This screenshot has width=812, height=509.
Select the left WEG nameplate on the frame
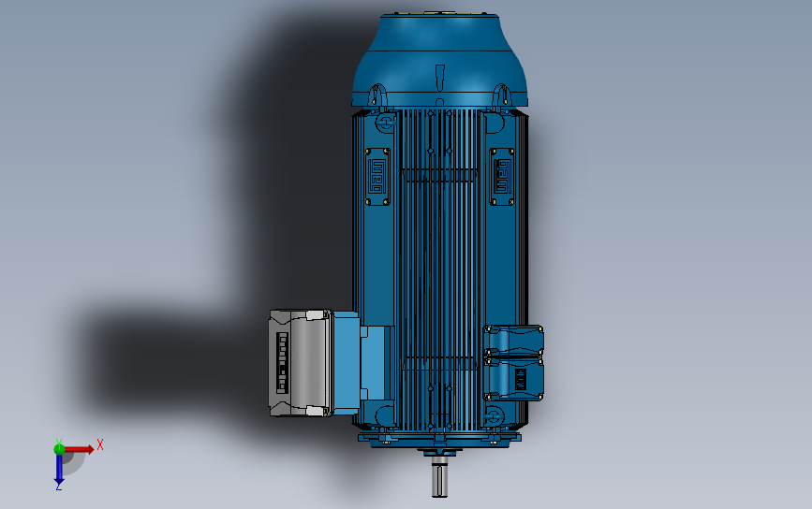[377, 177]
